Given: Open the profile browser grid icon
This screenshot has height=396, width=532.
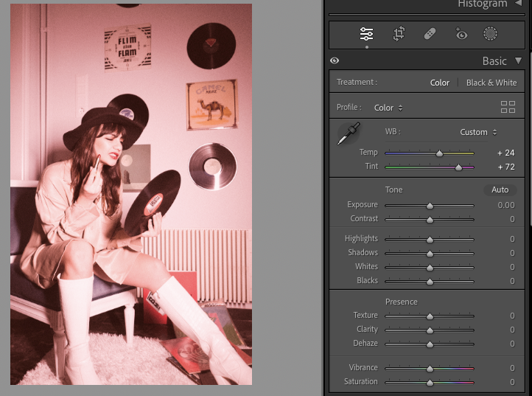Looking at the screenshot, I should coord(508,107).
